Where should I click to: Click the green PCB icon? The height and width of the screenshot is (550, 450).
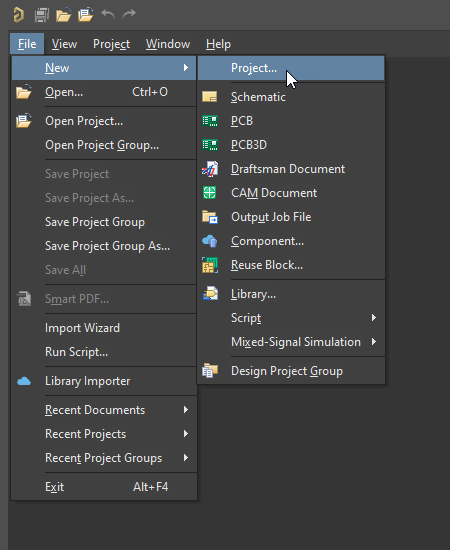point(210,121)
